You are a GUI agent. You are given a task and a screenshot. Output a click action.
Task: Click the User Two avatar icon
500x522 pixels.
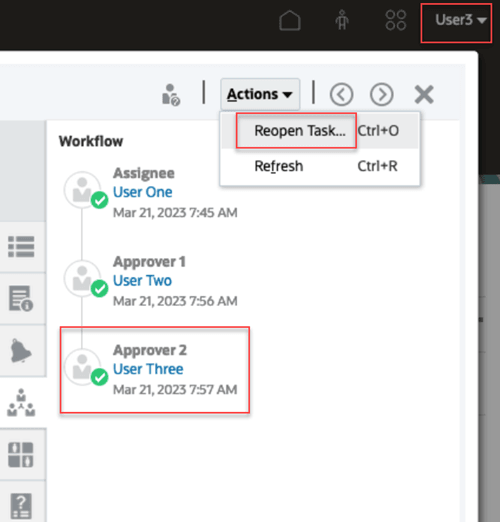(82, 278)
